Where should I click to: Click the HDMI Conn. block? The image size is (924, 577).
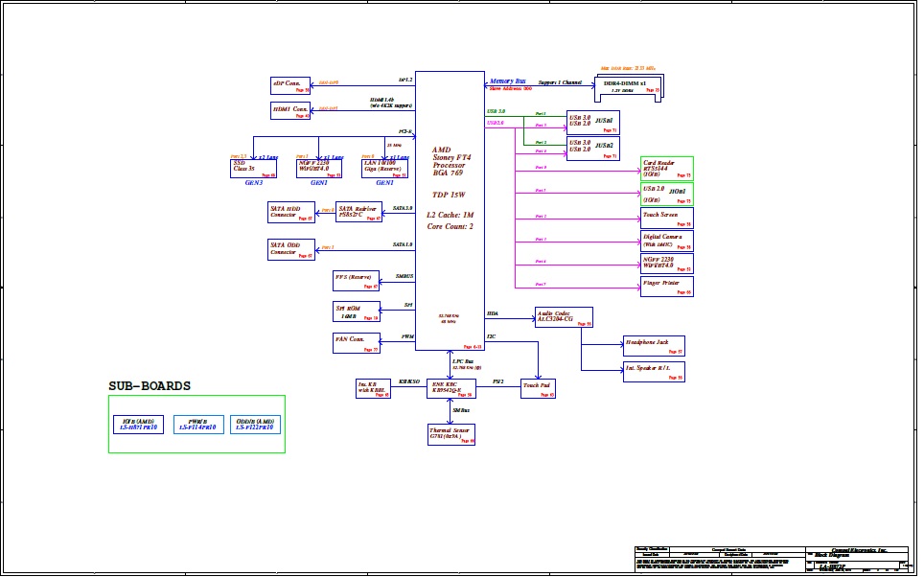pyautogui.click(x=291, y=111)
